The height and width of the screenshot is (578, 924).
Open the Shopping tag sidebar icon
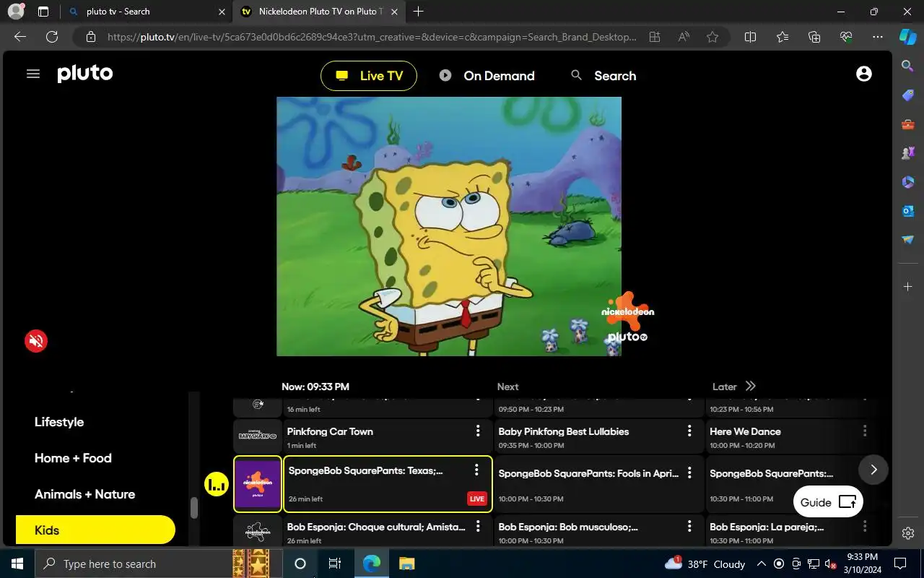click(908, 95)
